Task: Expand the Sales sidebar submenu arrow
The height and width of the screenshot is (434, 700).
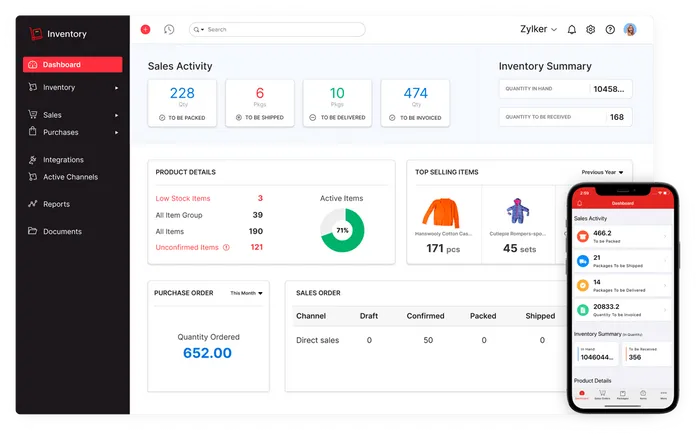Action: [117, 115]
